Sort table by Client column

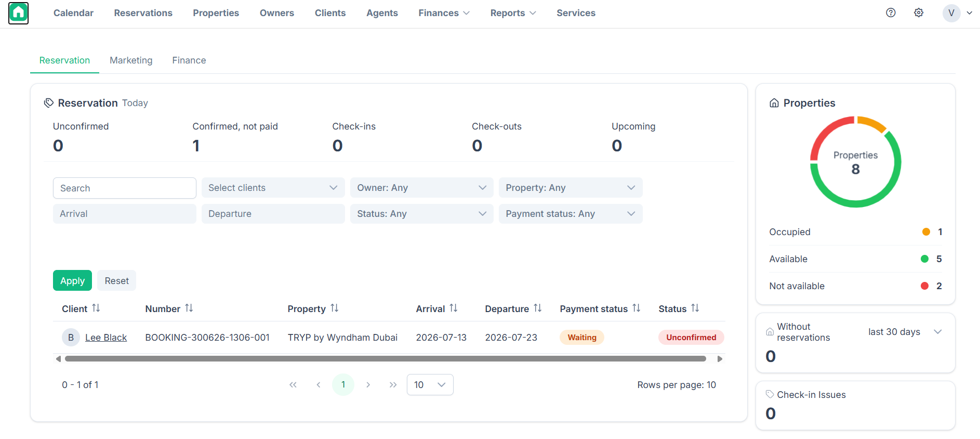[x=96, y=308]
